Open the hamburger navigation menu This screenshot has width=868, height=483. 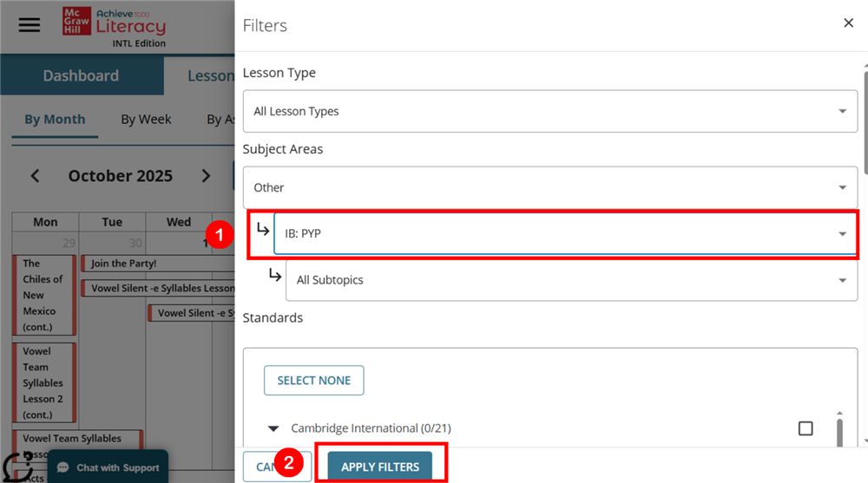click(x=30, y=24)
